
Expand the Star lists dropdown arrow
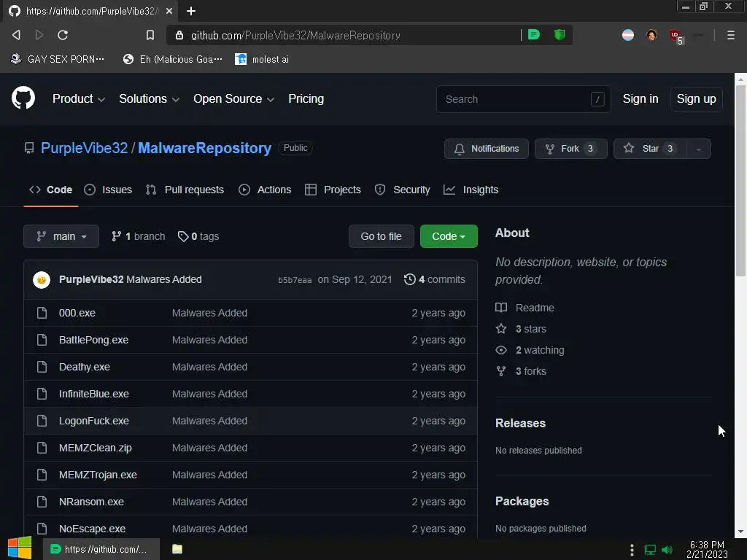coord(699,149)
